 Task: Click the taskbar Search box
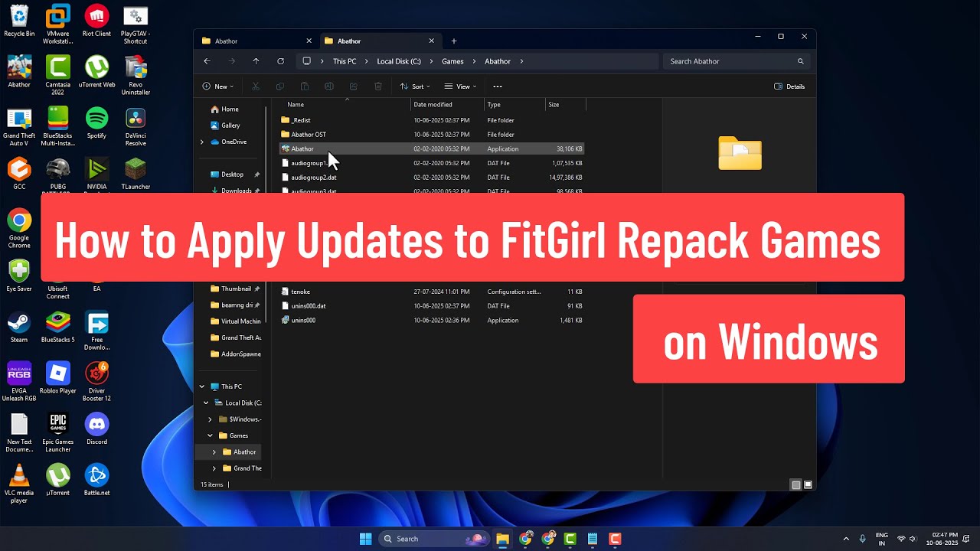[x=435, y=539]
